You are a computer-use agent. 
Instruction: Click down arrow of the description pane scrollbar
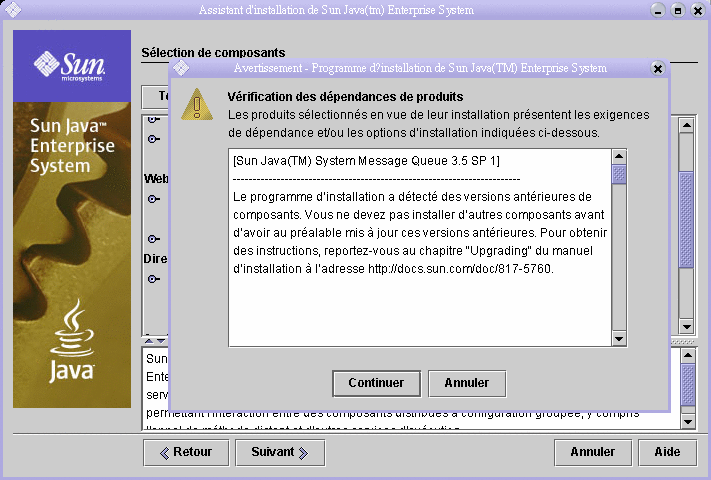(688, 421)
